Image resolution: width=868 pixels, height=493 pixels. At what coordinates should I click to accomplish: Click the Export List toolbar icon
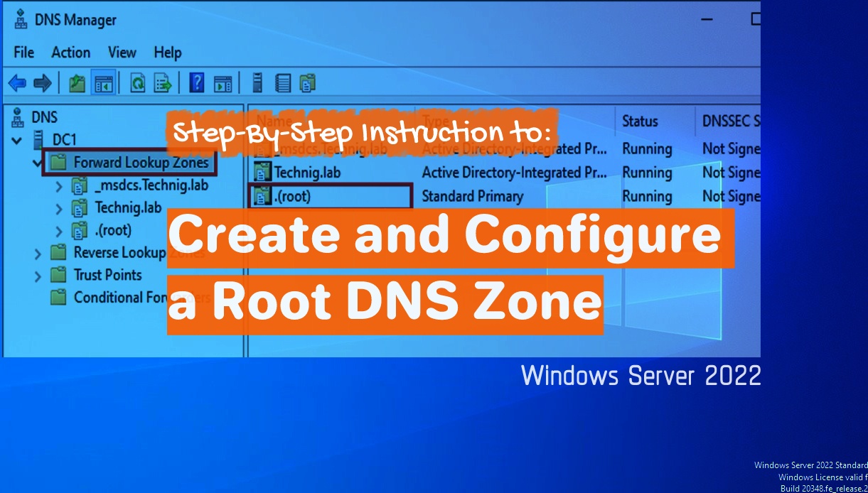click(x=164, y=83)
